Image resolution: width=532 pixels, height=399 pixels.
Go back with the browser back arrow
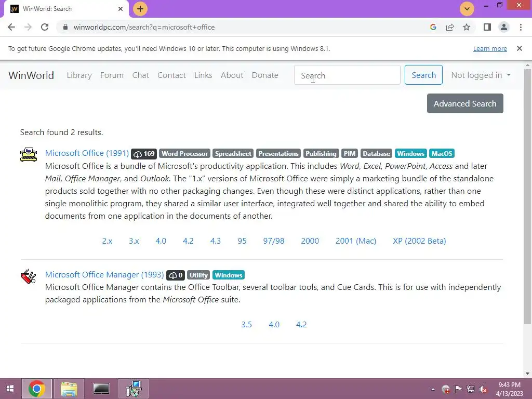point(11,27)
